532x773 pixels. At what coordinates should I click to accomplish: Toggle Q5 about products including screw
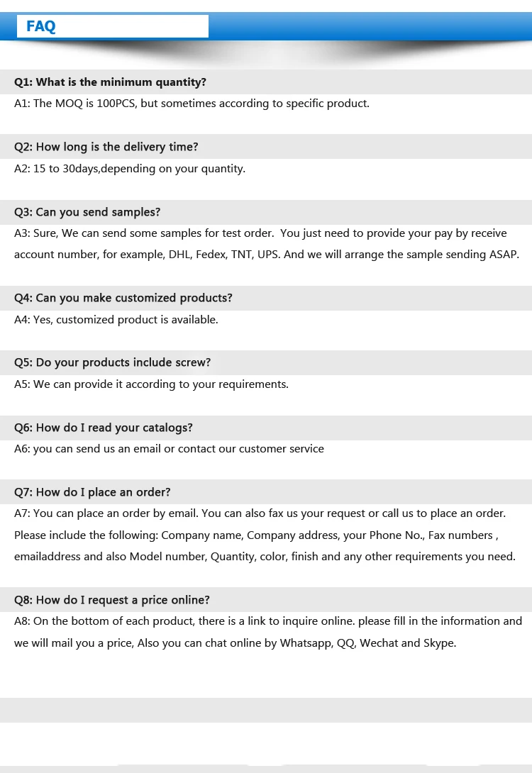tap(113, 362)
